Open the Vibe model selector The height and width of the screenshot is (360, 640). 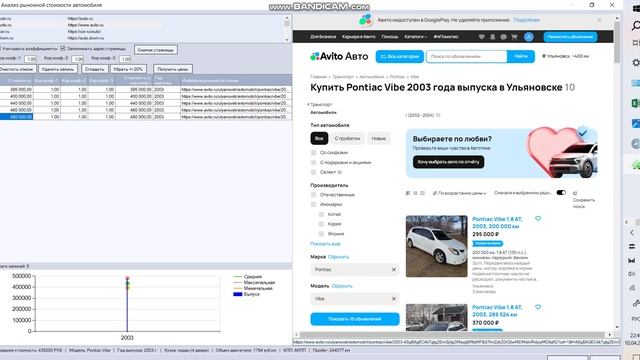355,299
